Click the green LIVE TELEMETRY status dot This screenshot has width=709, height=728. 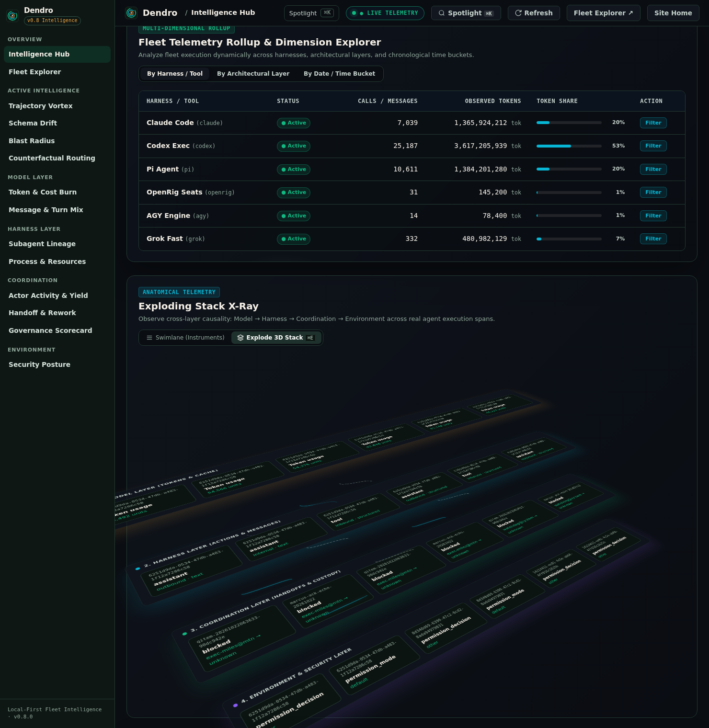tap(354, 13)
